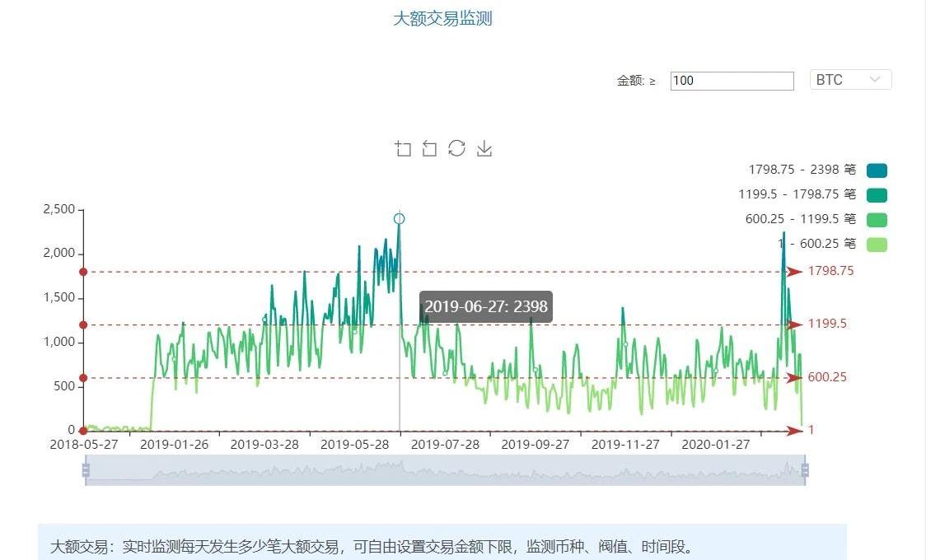
Task: Click the right handle of the data zoom slider
Action: [804, 469]
